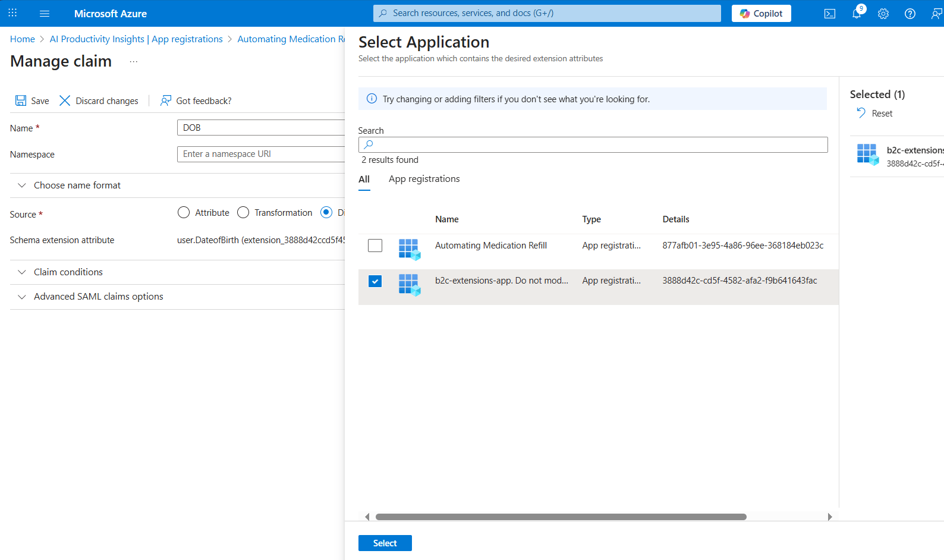Choose the Transformation source radio button
Screen dimensions: 944x560
243,212
